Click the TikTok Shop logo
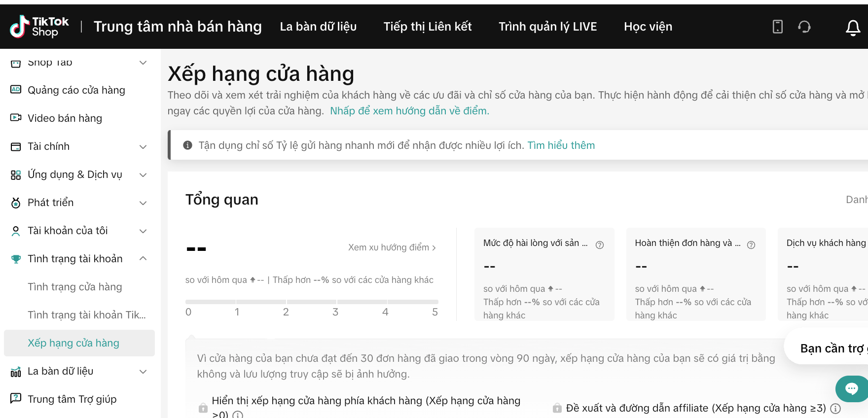This screenshot has width=868, height=418. point(39,27)
